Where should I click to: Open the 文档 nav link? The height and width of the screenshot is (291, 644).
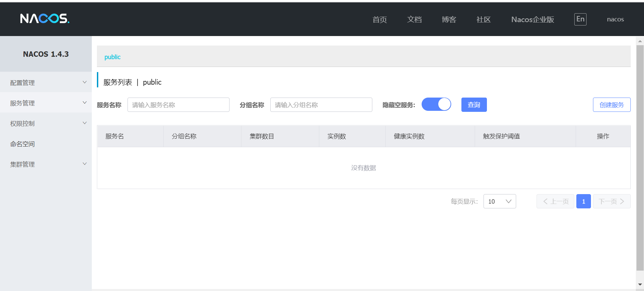(414, 20)
